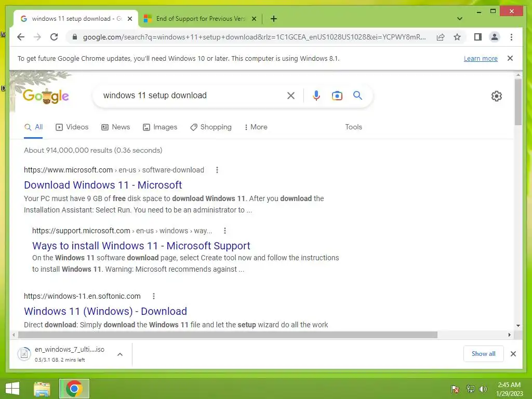The height and width of the screenshot is (399, 532).
Task: Open a new tab with plus button
Action: (274, 19)
